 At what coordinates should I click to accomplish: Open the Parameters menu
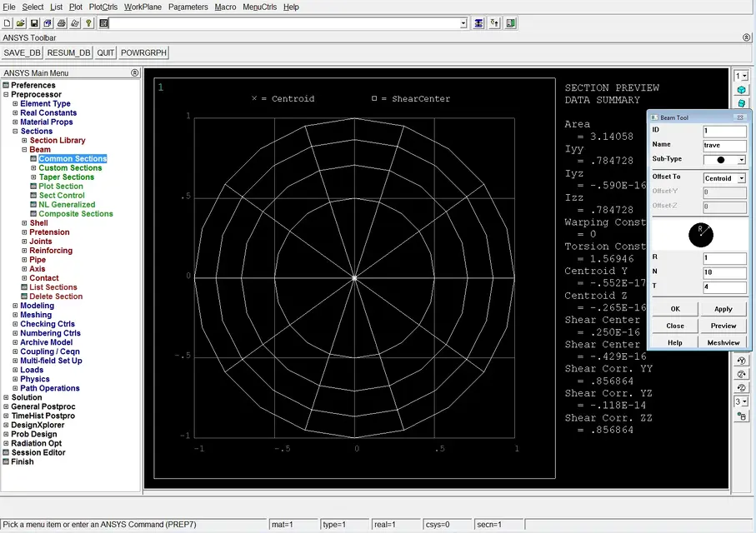tap(188, 7)
